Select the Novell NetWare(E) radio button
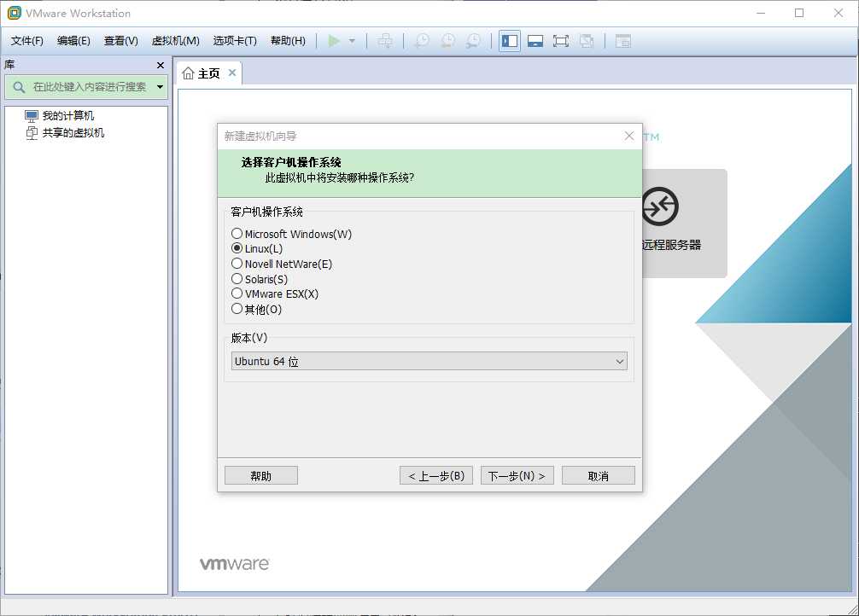The width and height of the screenshot is (859, 616). pos(237,264)
